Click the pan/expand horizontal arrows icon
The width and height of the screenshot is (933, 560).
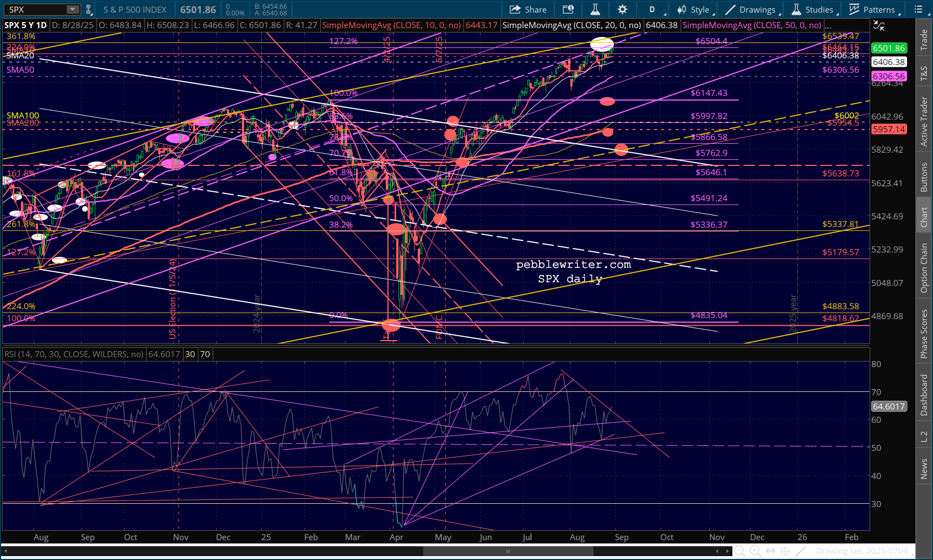tap(770, 551)
